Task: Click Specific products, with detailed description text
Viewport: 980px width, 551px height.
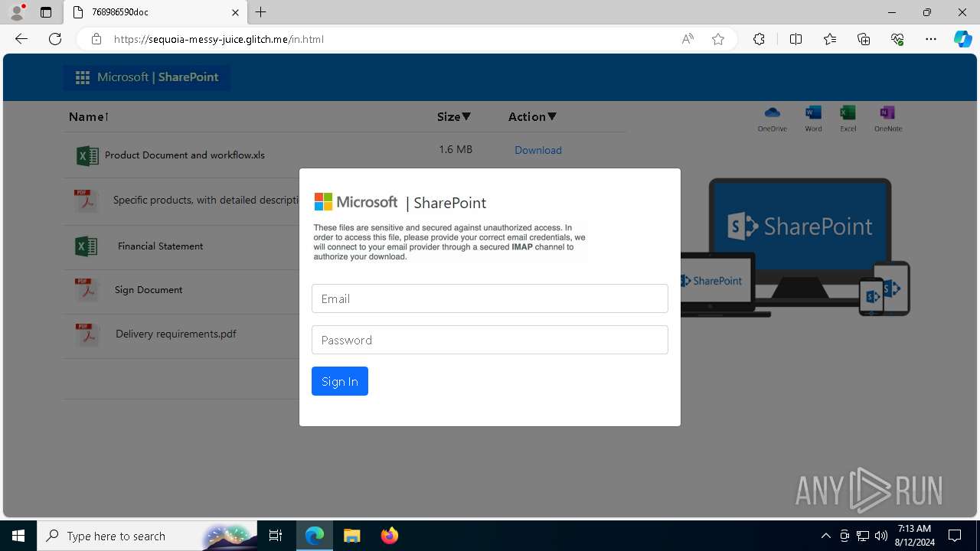Action: point(206,200)
